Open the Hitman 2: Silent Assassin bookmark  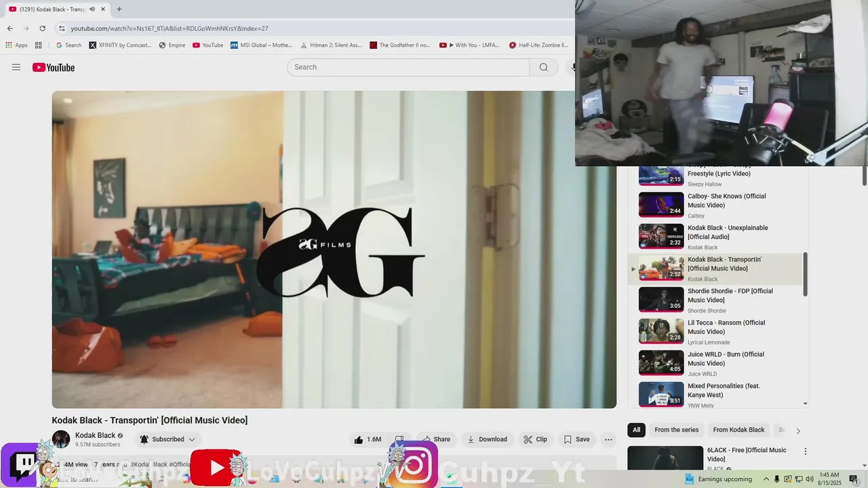[x=331, y=45]
